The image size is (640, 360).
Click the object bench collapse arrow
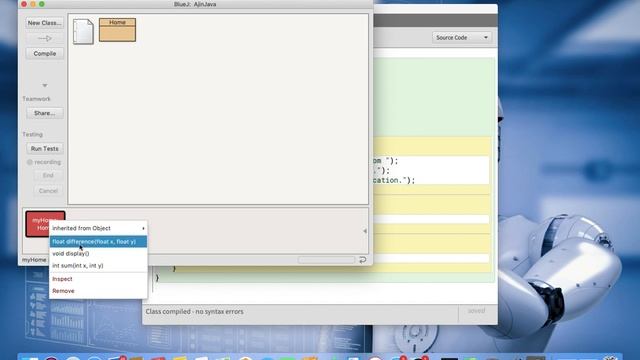[365, 231]
